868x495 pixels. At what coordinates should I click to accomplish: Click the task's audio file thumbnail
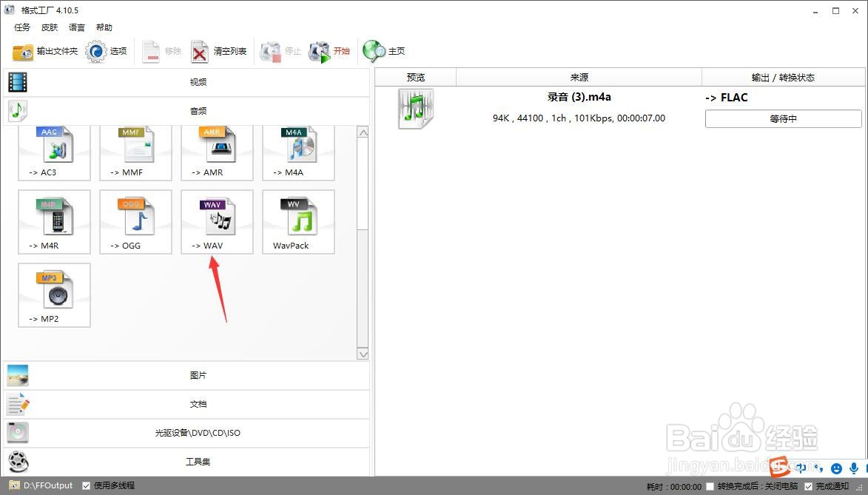[x=416, y=109]
